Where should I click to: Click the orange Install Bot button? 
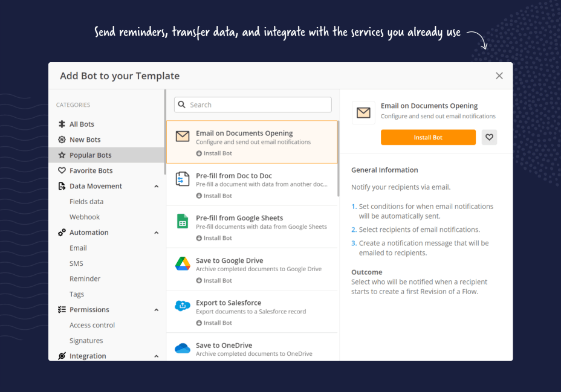[x=428, y=137]
